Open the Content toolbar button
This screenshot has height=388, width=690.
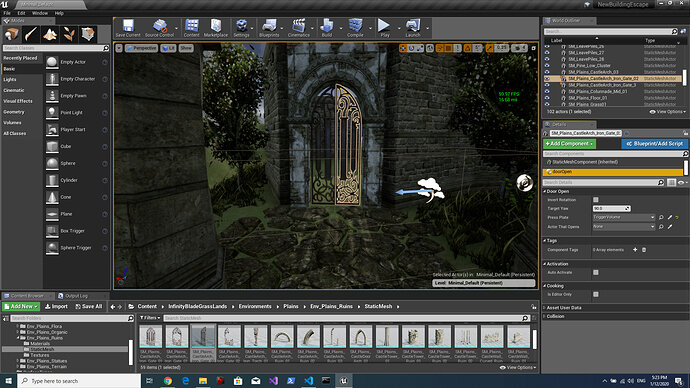(191, 28)
